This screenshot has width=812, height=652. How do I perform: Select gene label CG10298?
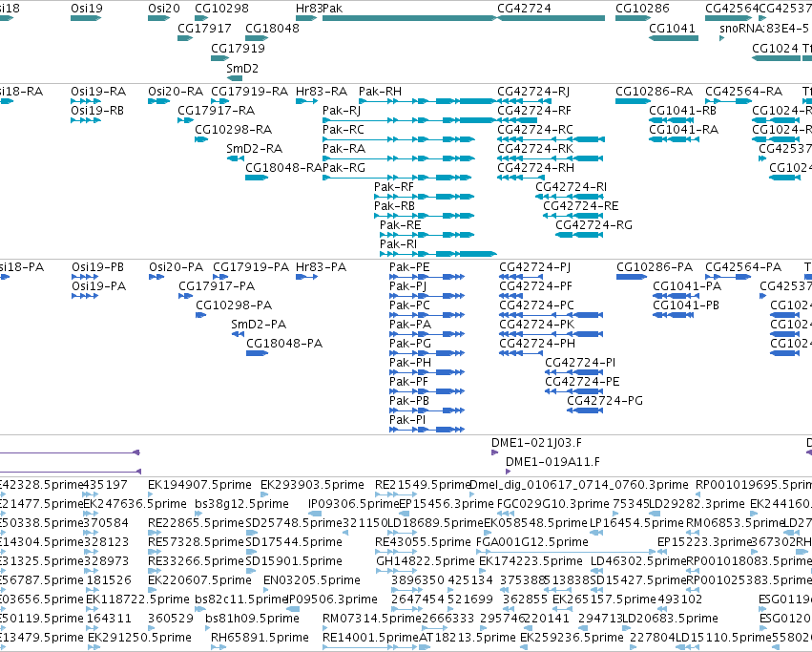(221, 9)
